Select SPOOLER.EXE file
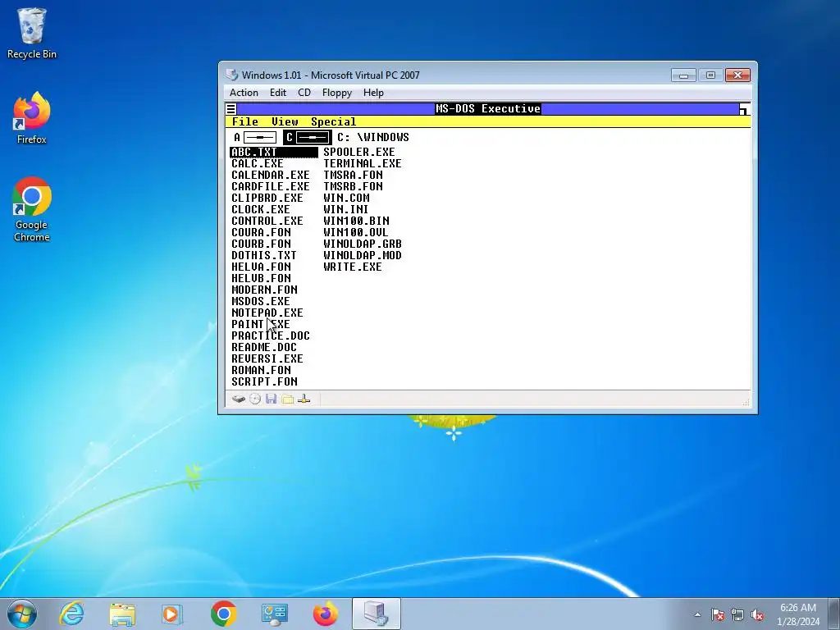This screenshot has width=840, height=630. [x=359, y=152]
